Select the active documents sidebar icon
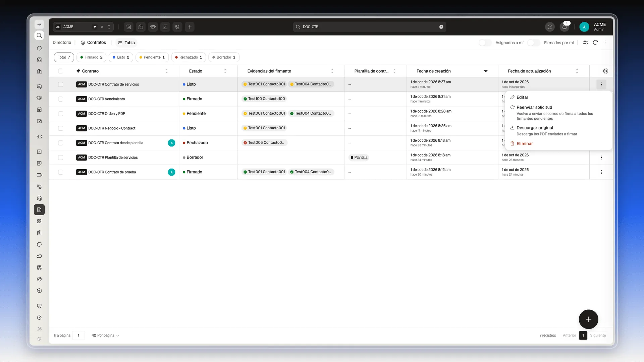 tap(39, 210)
